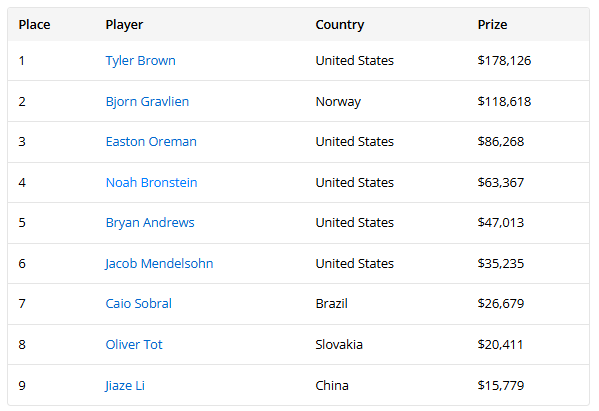599x411 pixels.
Task: Click the Caio Sobral link
Action: coord(139,304)
